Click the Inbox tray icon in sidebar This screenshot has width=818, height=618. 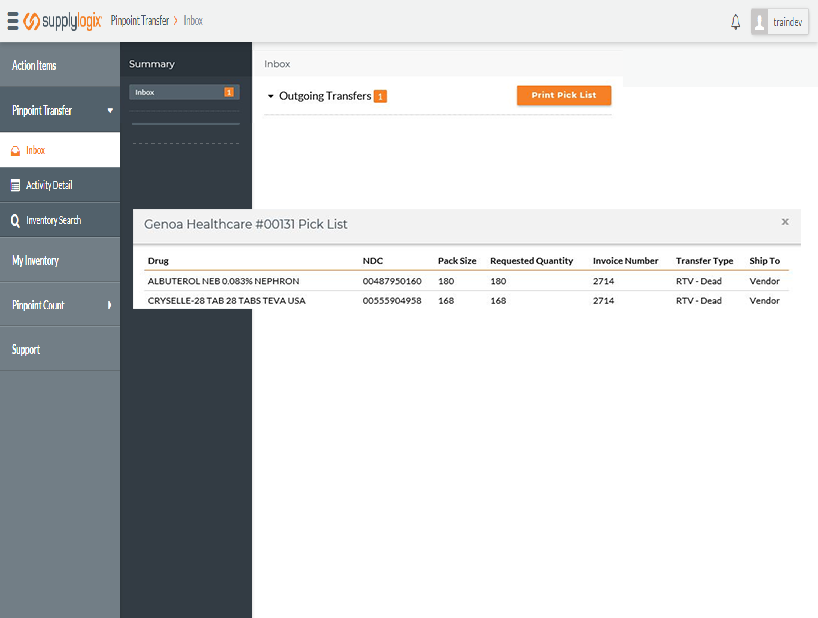pyautogui.click(x=15, y=151)
